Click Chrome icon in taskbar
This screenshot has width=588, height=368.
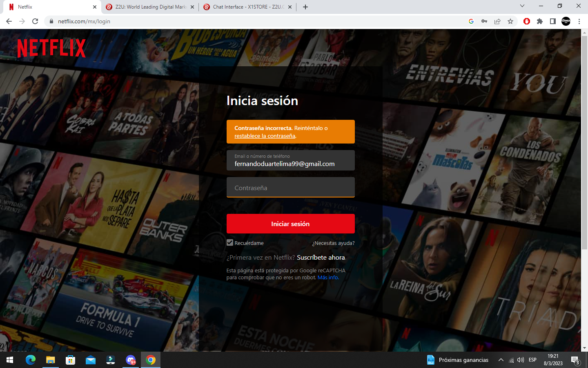[151, 360]
